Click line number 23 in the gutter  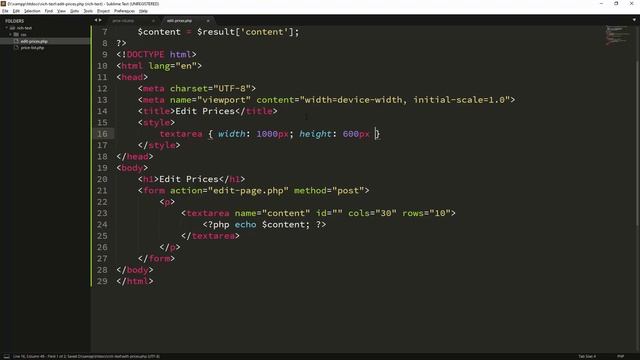tap(102, 213)
